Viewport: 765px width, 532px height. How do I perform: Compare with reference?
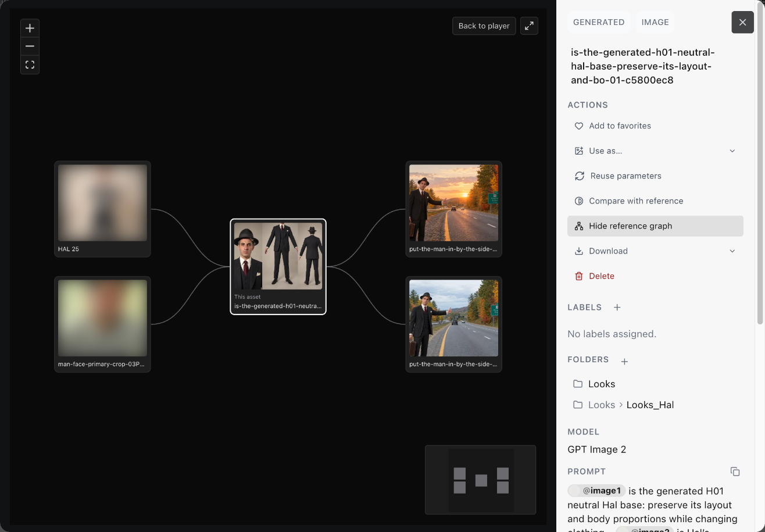pyautogui.click(x=655, y=201)
